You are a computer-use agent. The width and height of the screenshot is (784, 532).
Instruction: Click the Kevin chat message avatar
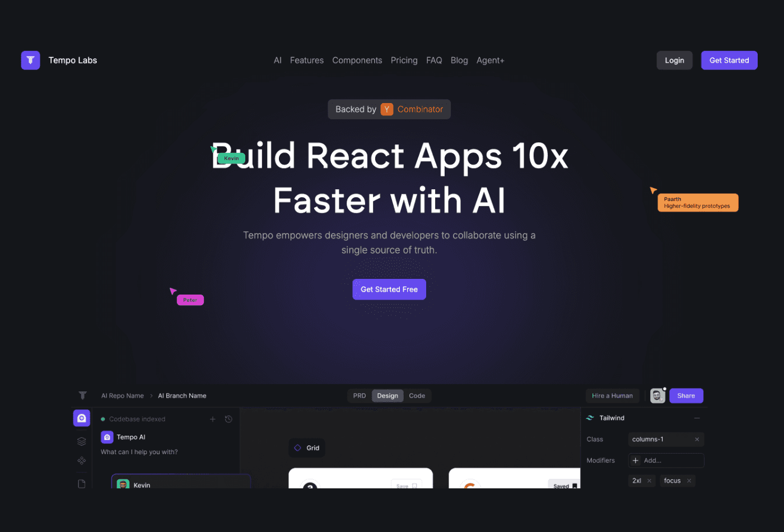pyautogui.click(x=123, y=484)
